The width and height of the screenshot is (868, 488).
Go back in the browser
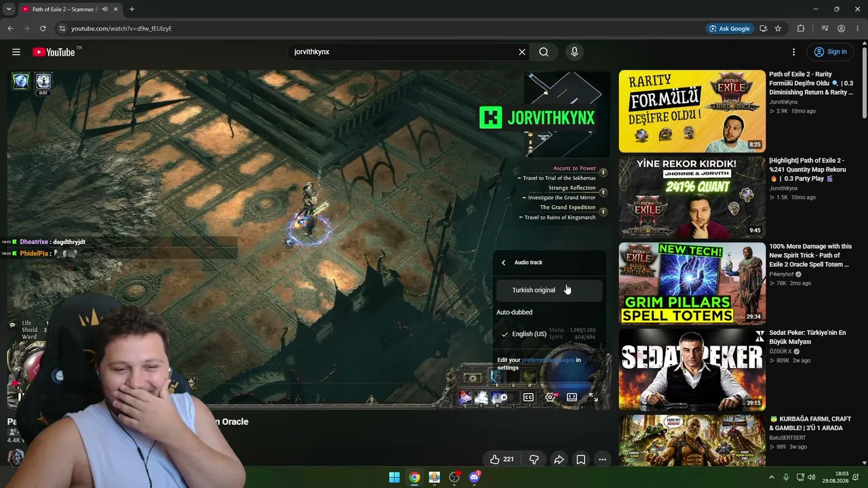(10, 28)
